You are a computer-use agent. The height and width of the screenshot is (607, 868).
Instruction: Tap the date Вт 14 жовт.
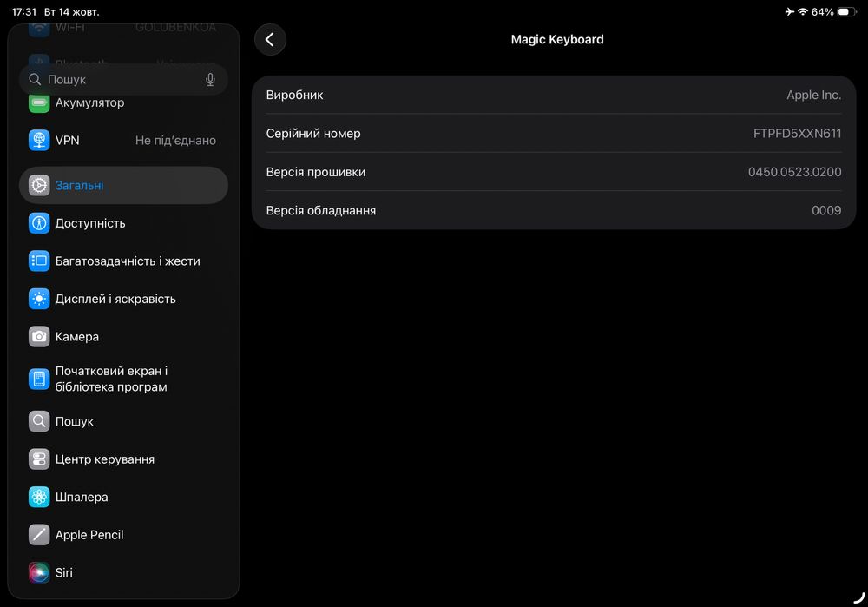71,11
